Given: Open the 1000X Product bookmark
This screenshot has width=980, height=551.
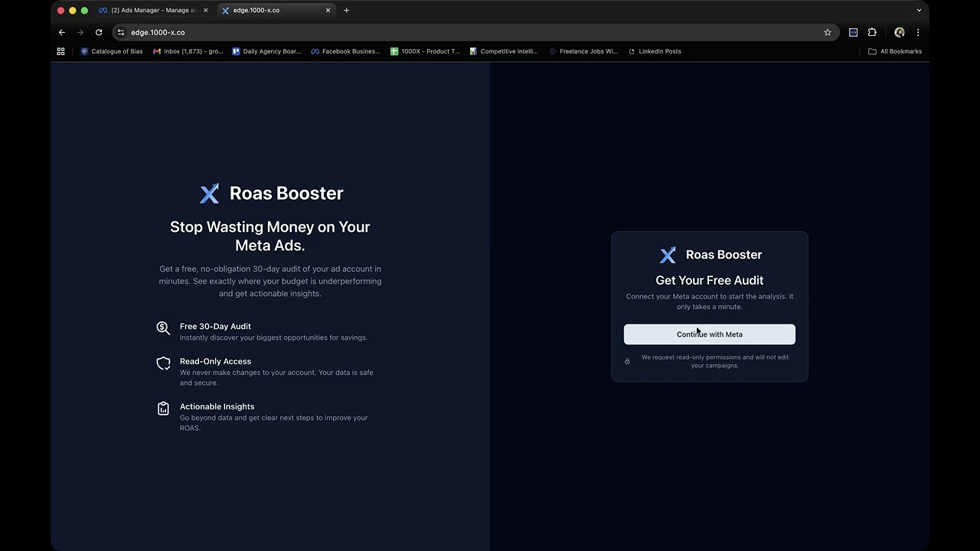Looking at the screenshot, I should 425,51.
